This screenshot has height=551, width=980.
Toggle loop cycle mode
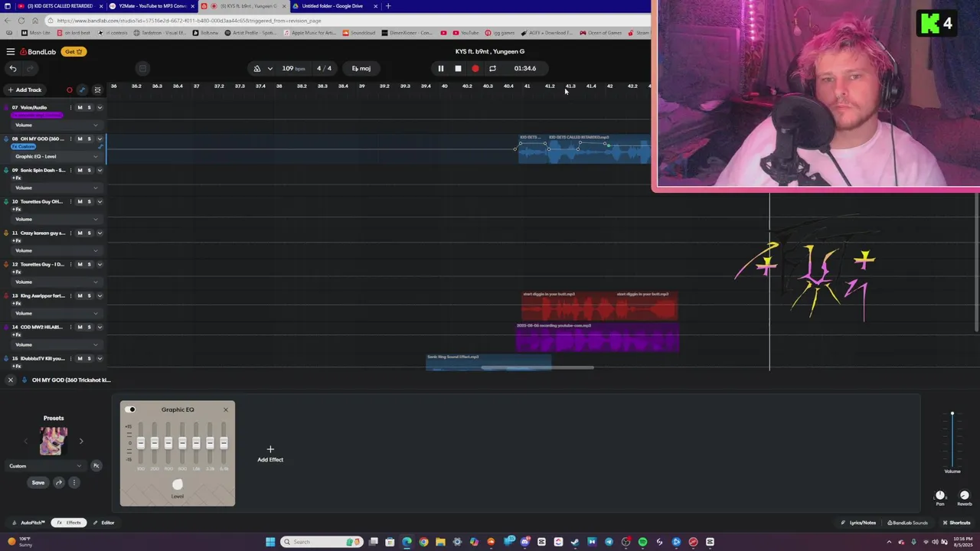pos(492,68)
